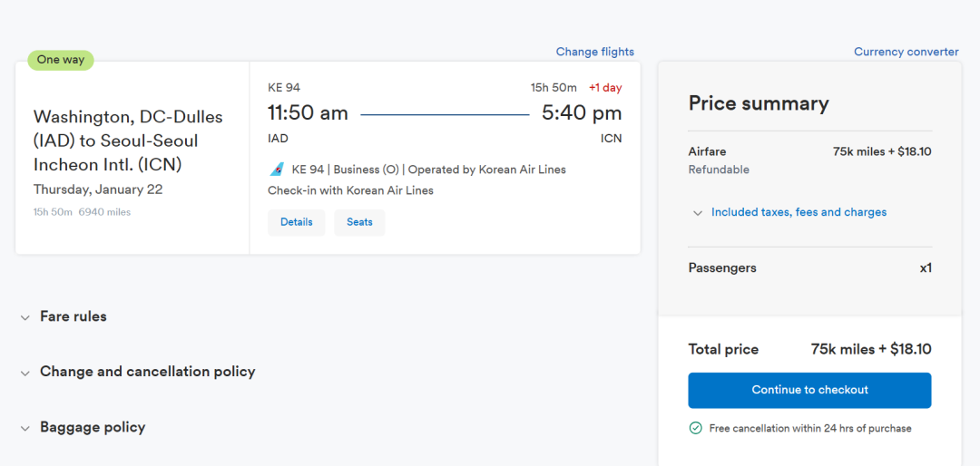Expand the Baggage policy chevron arrow
The height and width of the screenshot is (466, 980).
point(25,428)
